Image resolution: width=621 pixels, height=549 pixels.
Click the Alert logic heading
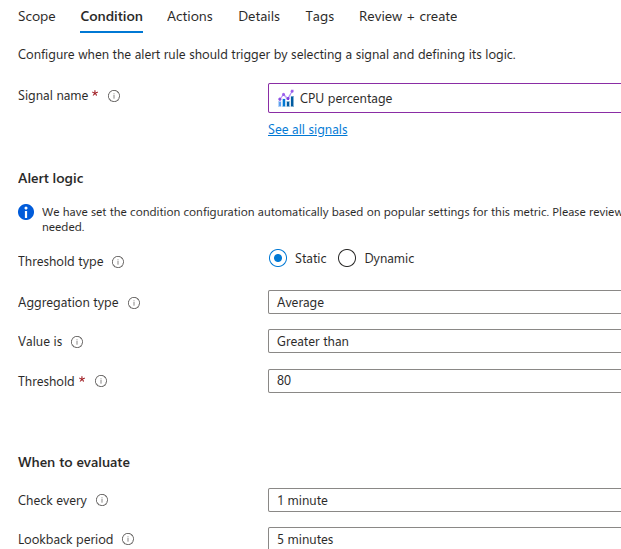coord(51,179)
